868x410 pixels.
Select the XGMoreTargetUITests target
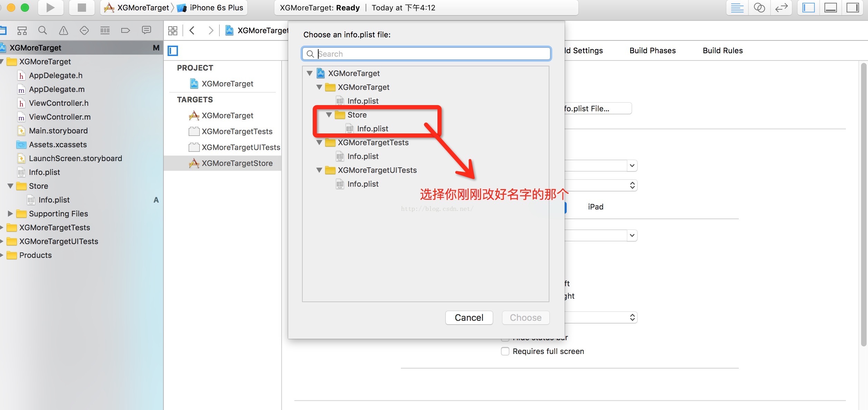(x=241, y=147)
